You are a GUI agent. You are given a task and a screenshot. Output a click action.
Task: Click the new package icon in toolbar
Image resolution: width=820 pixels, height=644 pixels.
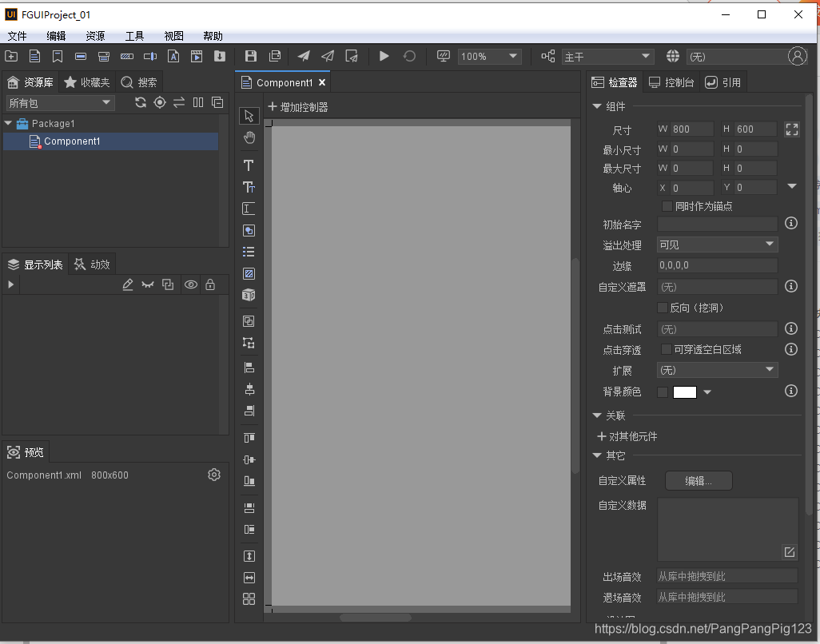click(11, 56)
